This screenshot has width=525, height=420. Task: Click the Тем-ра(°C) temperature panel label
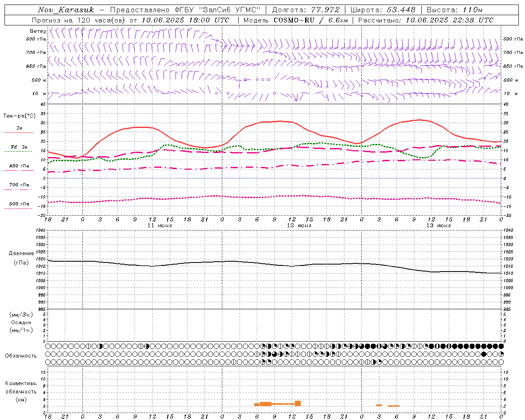pos(19,116)
